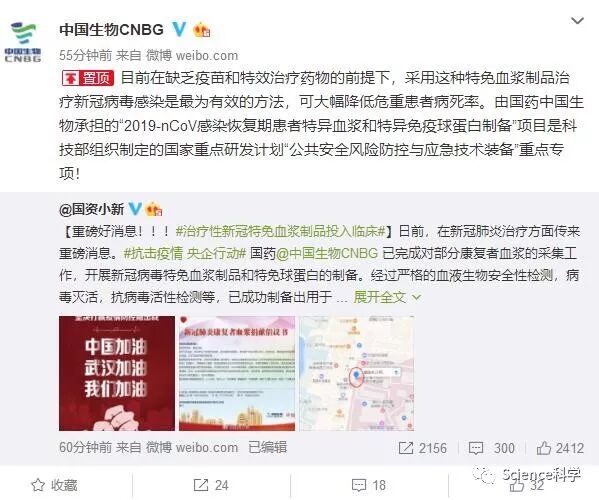
Task: Click the repost count 2156 on the original post
Action: tap(423, 448)
